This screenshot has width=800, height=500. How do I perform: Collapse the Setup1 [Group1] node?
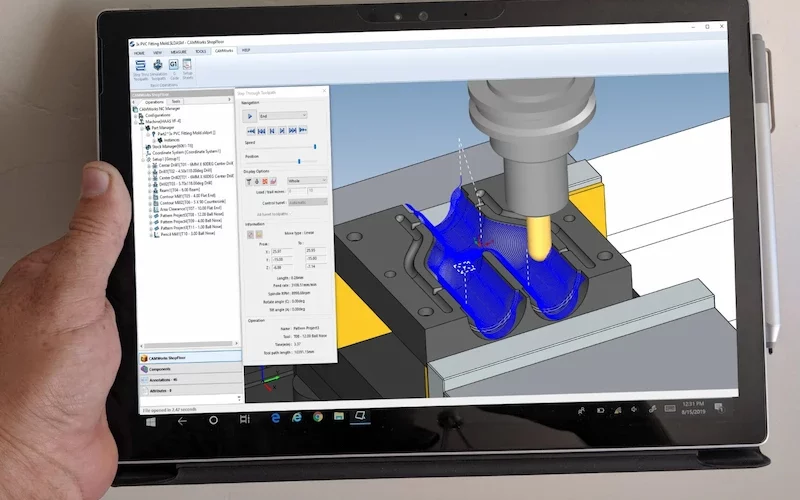143,160
